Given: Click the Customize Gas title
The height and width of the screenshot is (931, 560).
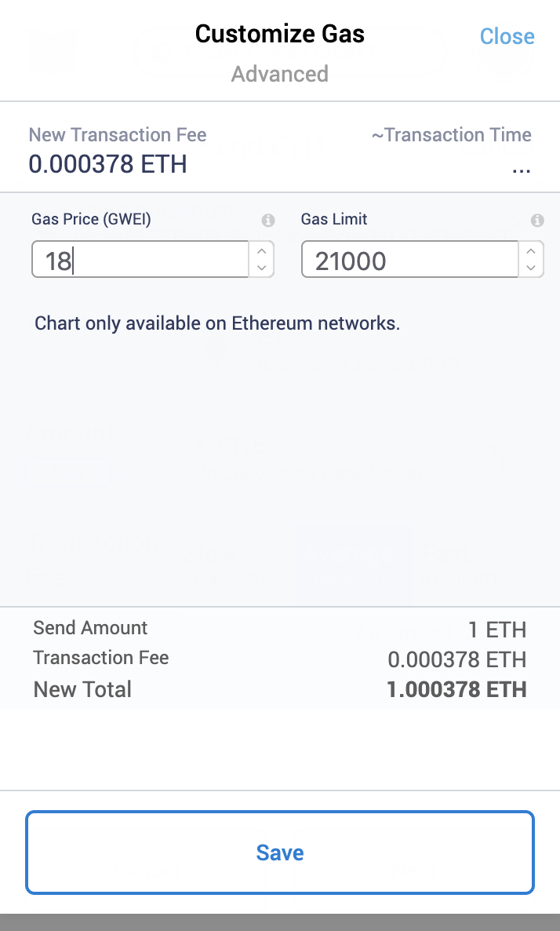Looking at the screenshot, I should 280,34.
